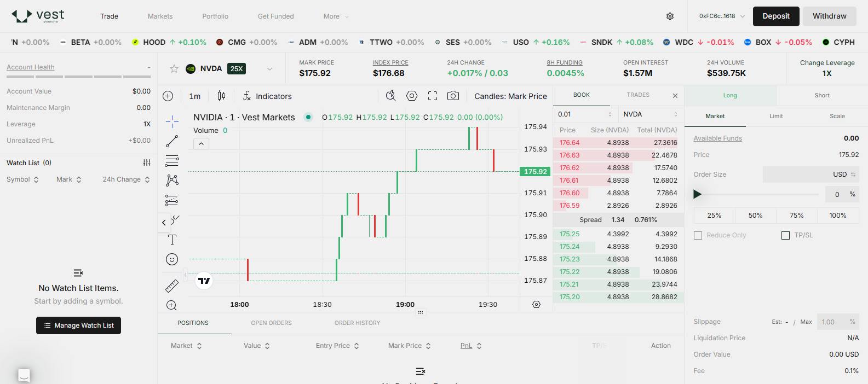Image resolution: width=868 pixels, height=384 pixels.
Task: Open the Markets navigation item
Action: 160,16
